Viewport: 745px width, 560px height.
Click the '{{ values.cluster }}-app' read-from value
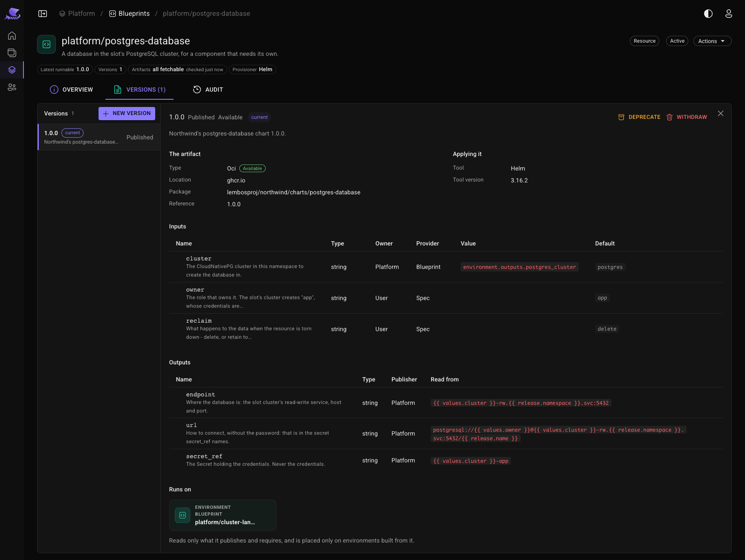471,461
